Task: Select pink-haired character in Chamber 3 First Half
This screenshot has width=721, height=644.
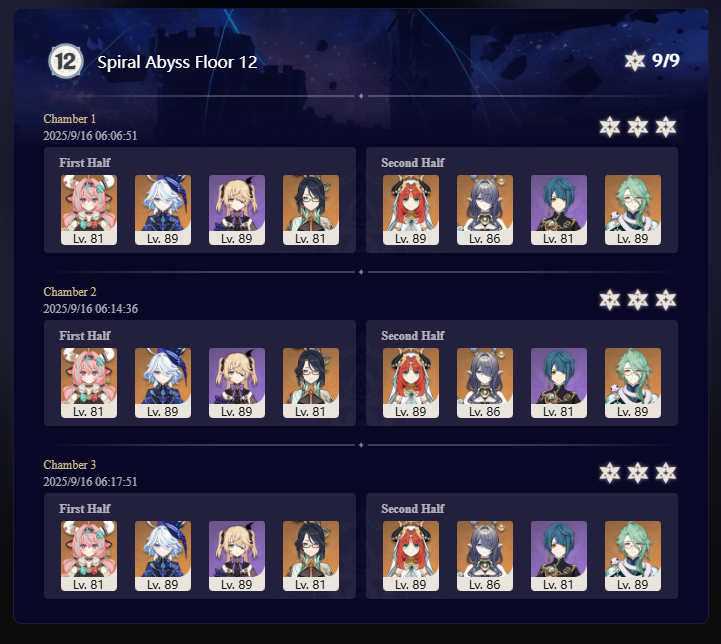Action: [89, 556]
